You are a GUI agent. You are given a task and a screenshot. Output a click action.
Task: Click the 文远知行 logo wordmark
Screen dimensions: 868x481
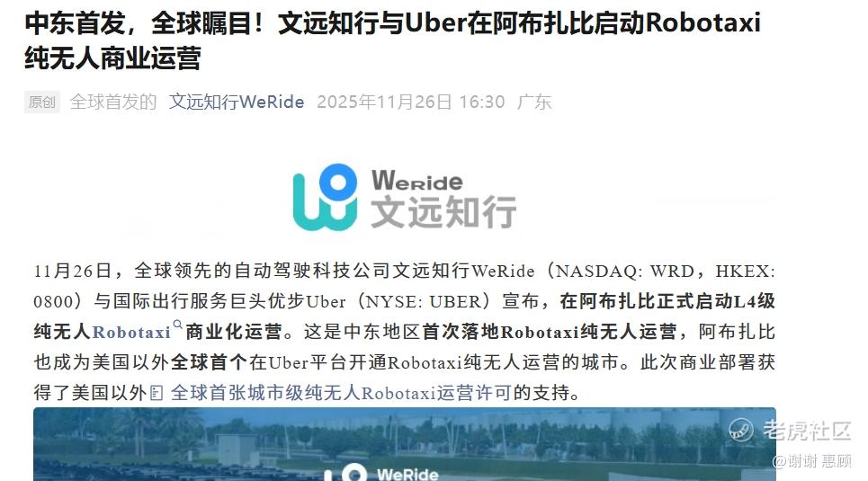pos(443,211)
